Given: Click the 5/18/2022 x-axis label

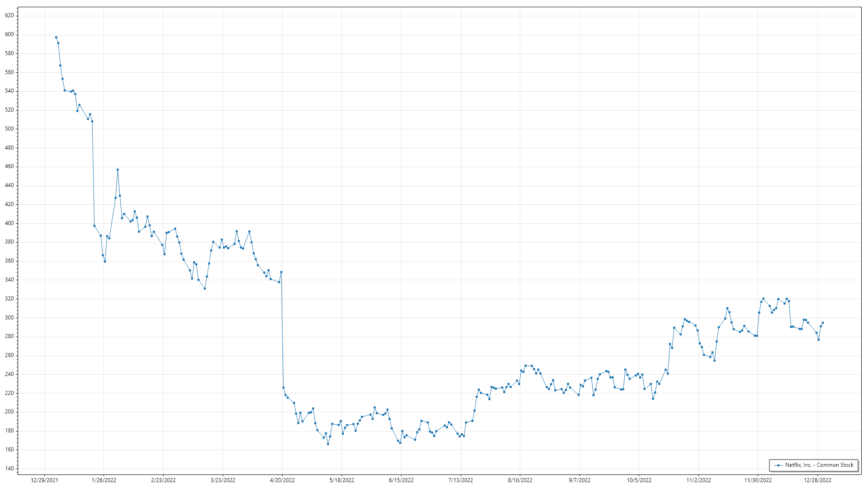Looking at the screenshot, I should 342,480.
